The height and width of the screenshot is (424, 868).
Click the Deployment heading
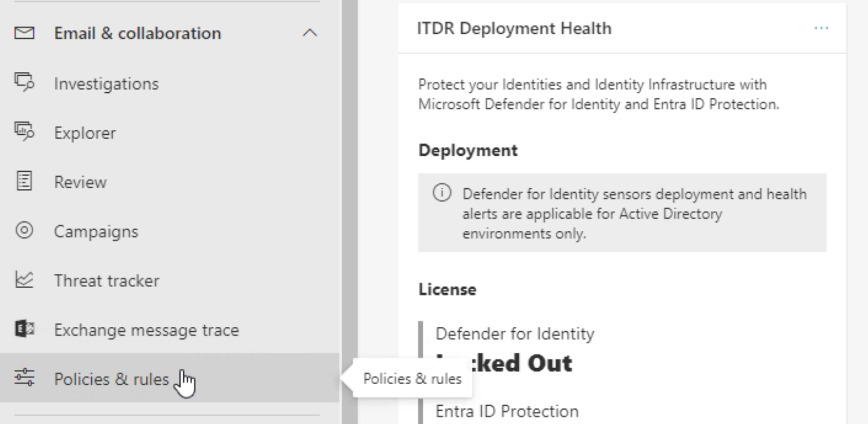[x=468, y=150]
